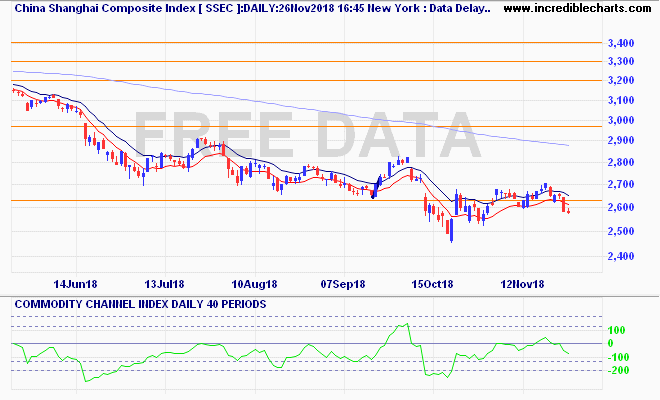Select the 15Oct18 date marker
Viewport: 660px width, 400px height.
(432, 284)
